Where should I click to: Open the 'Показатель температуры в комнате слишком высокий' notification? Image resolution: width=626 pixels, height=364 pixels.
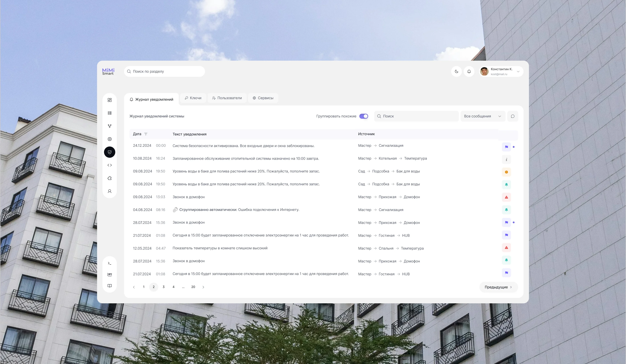point(220,248)
